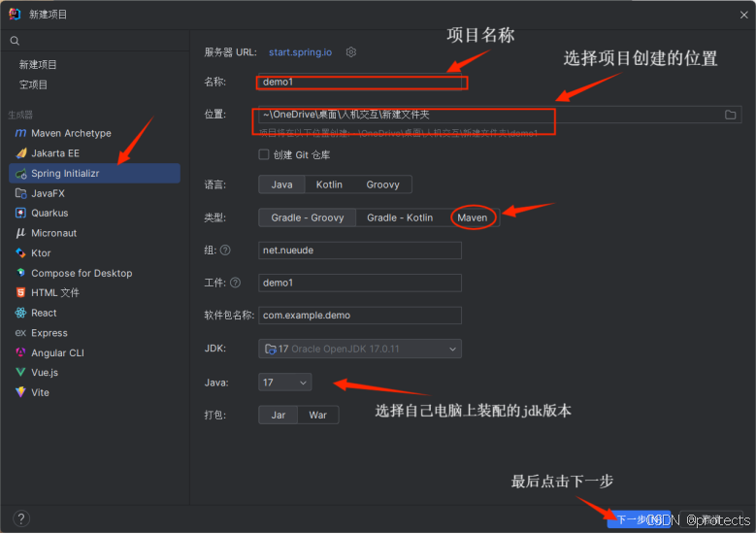This screenshot has width=756, height=534.
Task: Select New Project in sidebar
Action: [x=38, y=65]
